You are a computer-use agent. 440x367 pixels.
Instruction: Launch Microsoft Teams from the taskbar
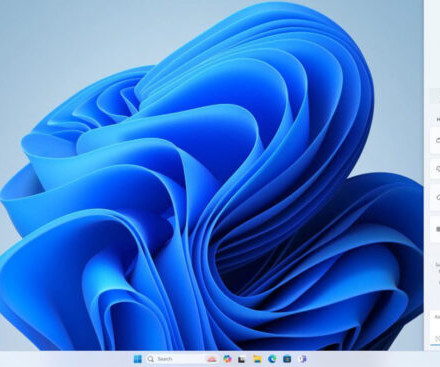coord(302,359)
